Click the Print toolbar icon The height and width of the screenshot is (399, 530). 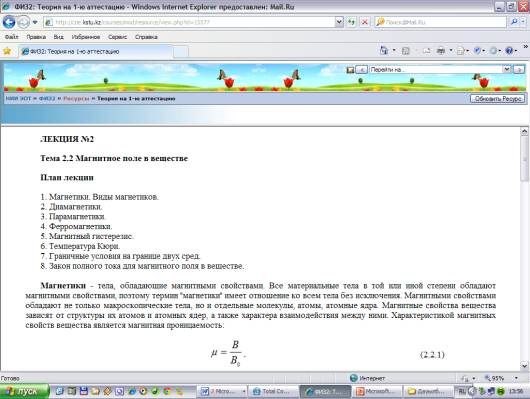440,51
